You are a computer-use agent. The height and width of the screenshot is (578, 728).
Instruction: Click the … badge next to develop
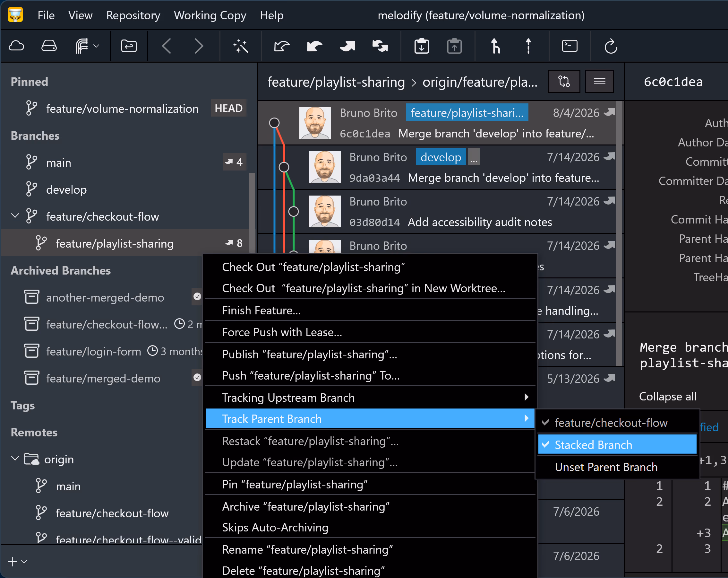tap(474, 157)
